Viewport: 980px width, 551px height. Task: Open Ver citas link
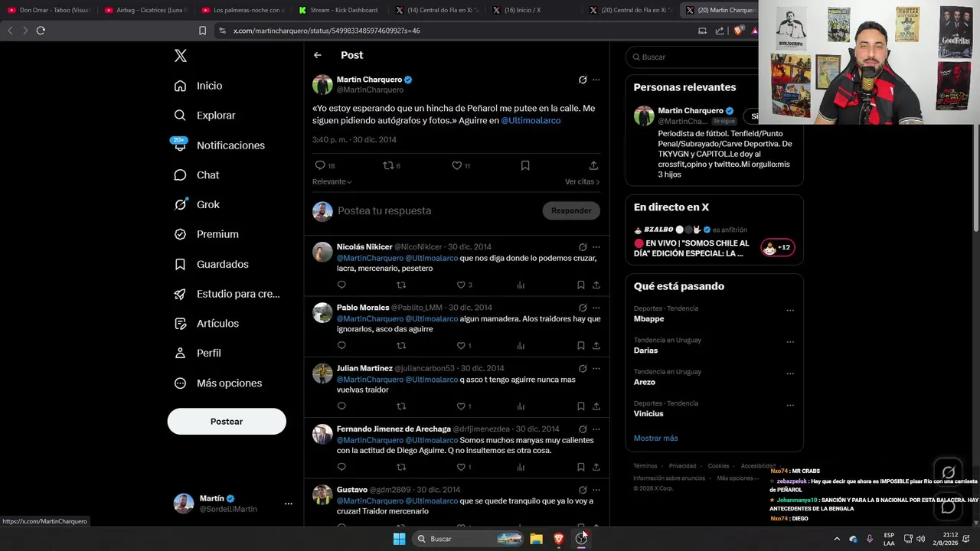(x=583, y=182)
